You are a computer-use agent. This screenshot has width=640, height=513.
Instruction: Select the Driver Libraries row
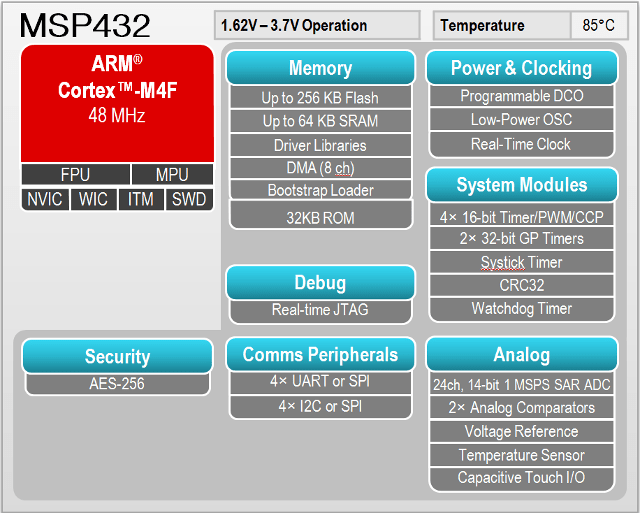pyautogui.click(x=320, y=145)
